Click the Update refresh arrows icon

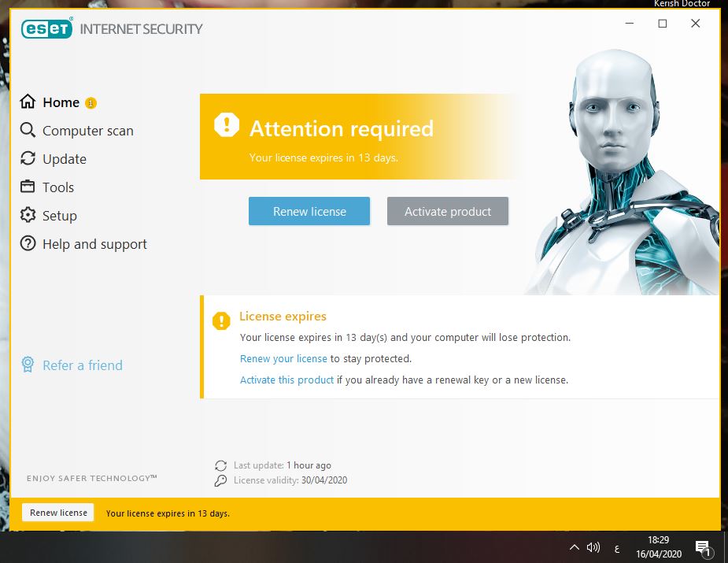click(x=28, y=158)
